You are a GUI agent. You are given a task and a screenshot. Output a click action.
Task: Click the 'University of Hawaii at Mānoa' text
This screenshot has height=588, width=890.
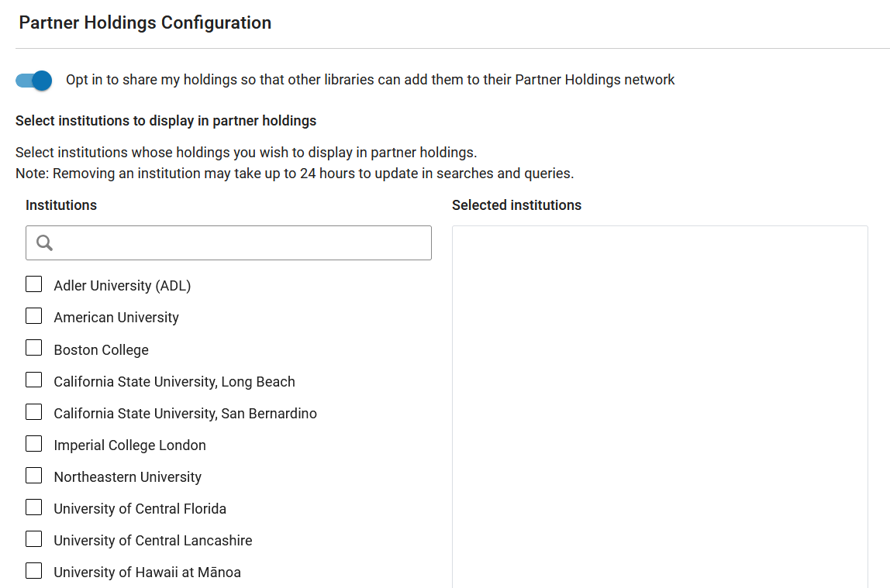click(x=147, y=573)
